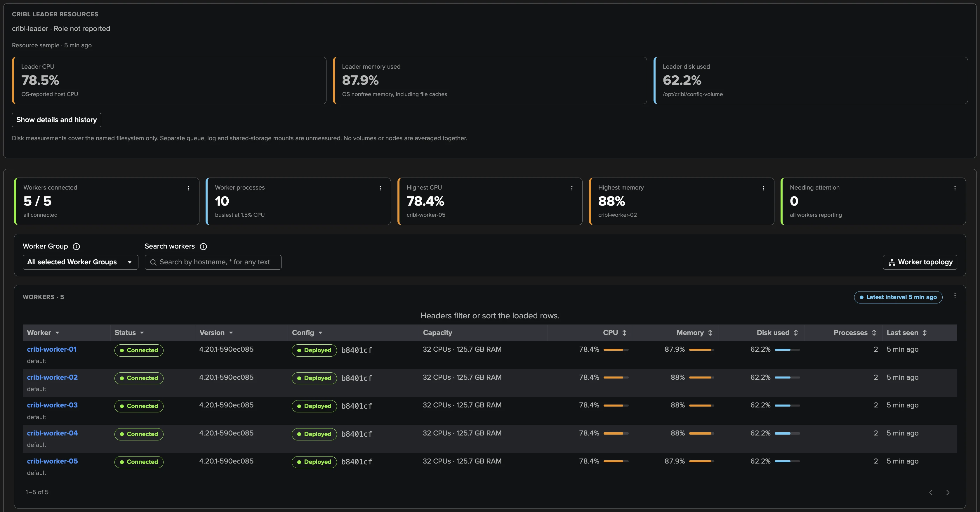Screen dimensions: 980x512
Task: Open the Workers connected card menu
Action: point(188,188)
